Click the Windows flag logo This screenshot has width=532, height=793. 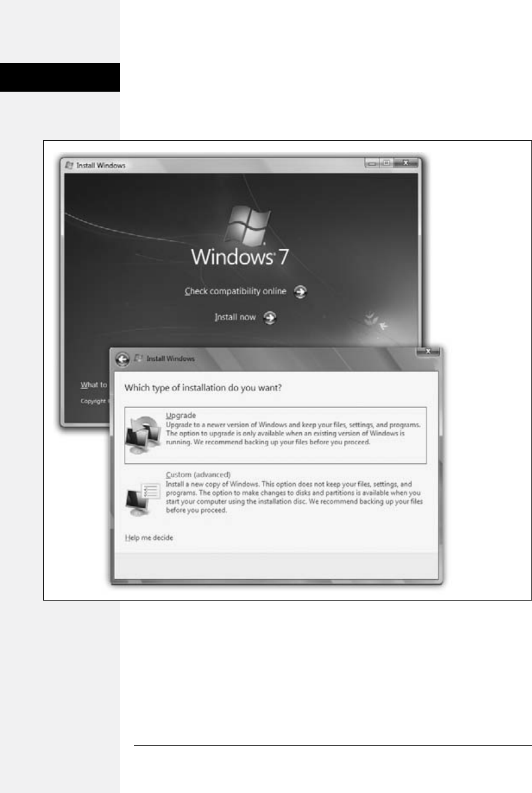coord(248,225)
